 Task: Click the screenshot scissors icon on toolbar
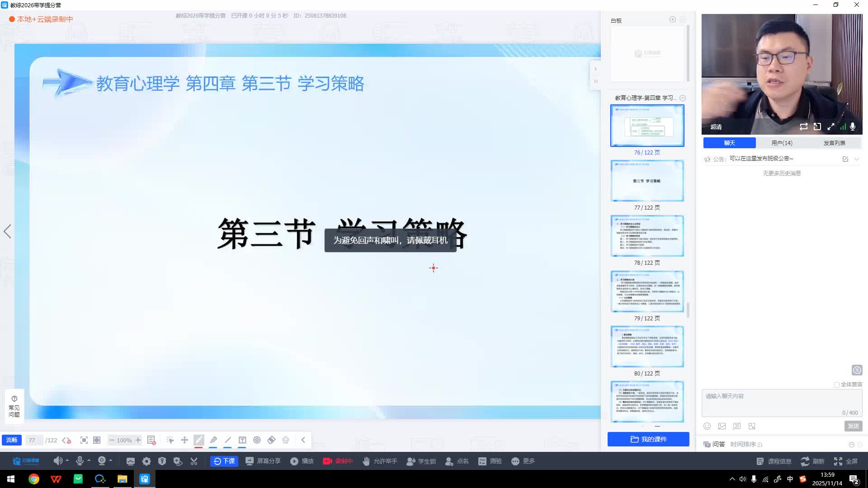click(x=194, y=461)
